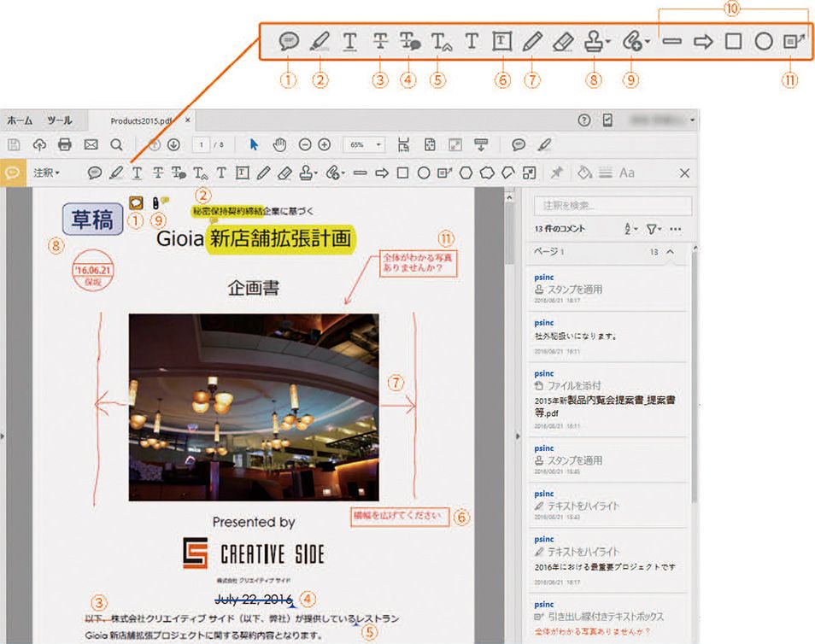Click the orange comment tool badge
The width and height of the screenshot is (815, 644).
(13, 172)
